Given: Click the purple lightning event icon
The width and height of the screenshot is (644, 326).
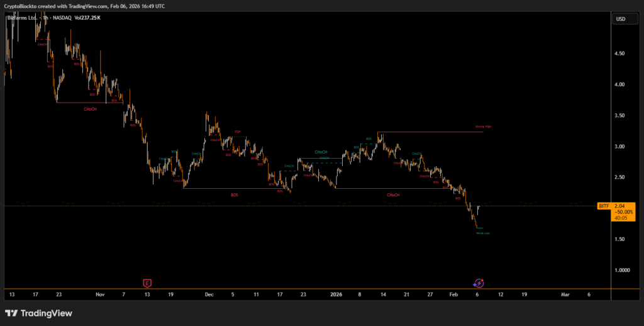Looking at the screenshot, I should [x=478, y=283].
